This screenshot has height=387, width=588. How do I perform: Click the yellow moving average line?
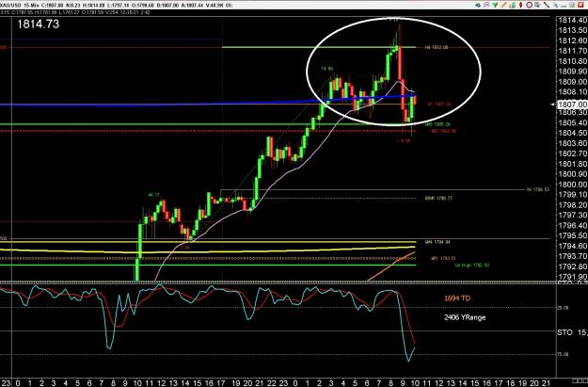point(206,250)
